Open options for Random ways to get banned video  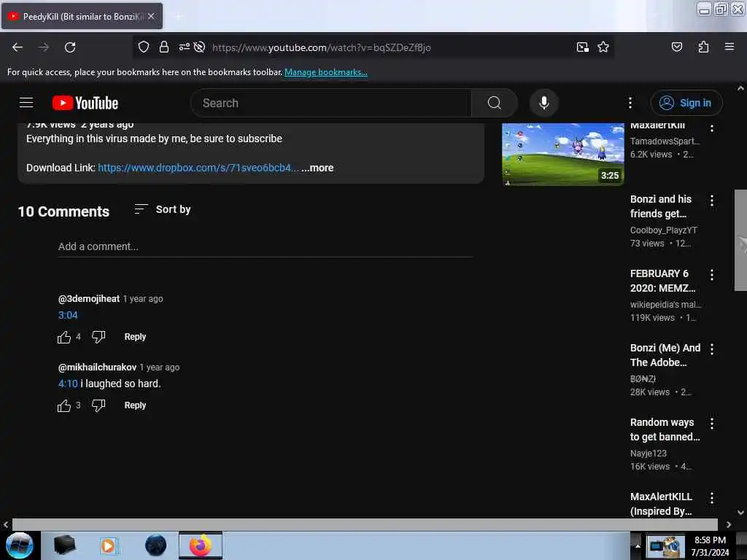[712, 424]
